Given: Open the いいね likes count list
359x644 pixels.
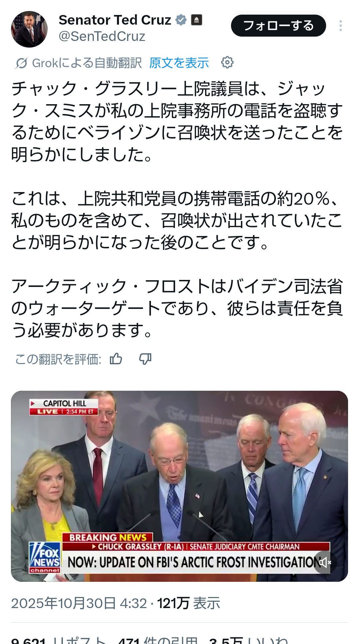Looking at the screenshot, I should pos(249,640).
